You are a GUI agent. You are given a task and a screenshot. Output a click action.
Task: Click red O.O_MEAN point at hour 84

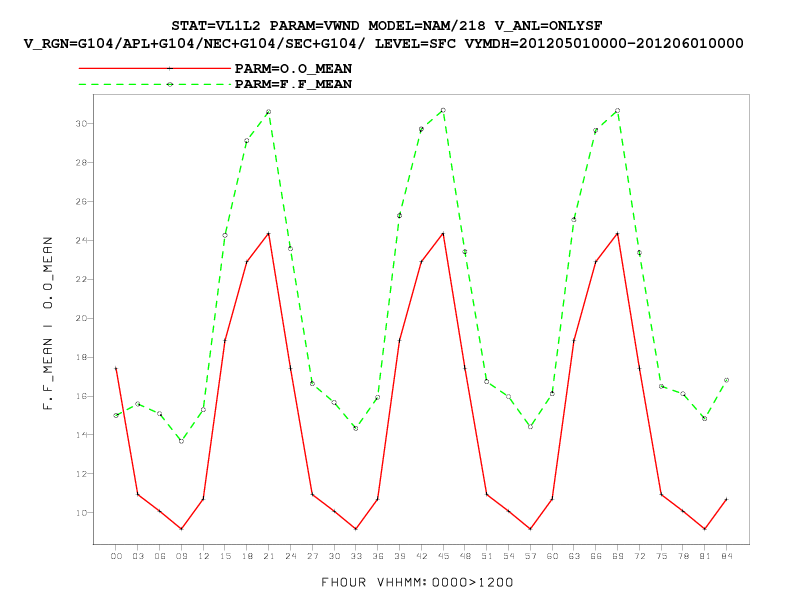(727, 499)
